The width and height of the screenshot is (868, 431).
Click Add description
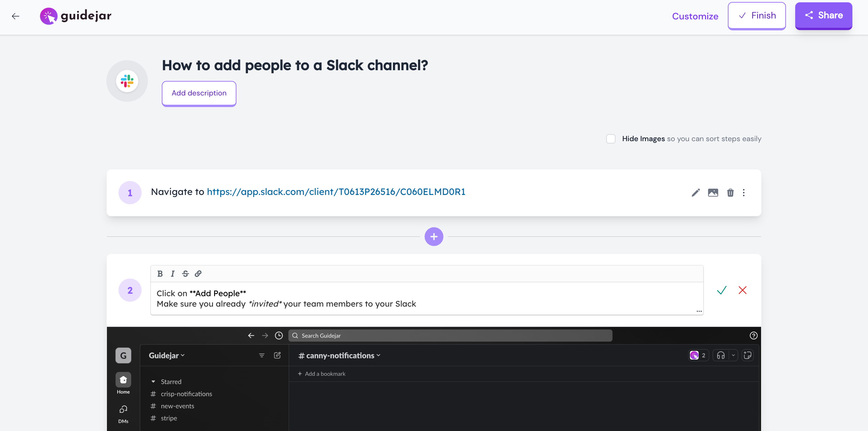click(x=199, y=93)
